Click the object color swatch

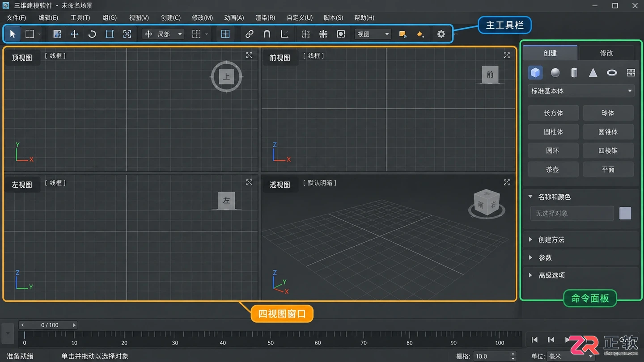coord(625,213)
